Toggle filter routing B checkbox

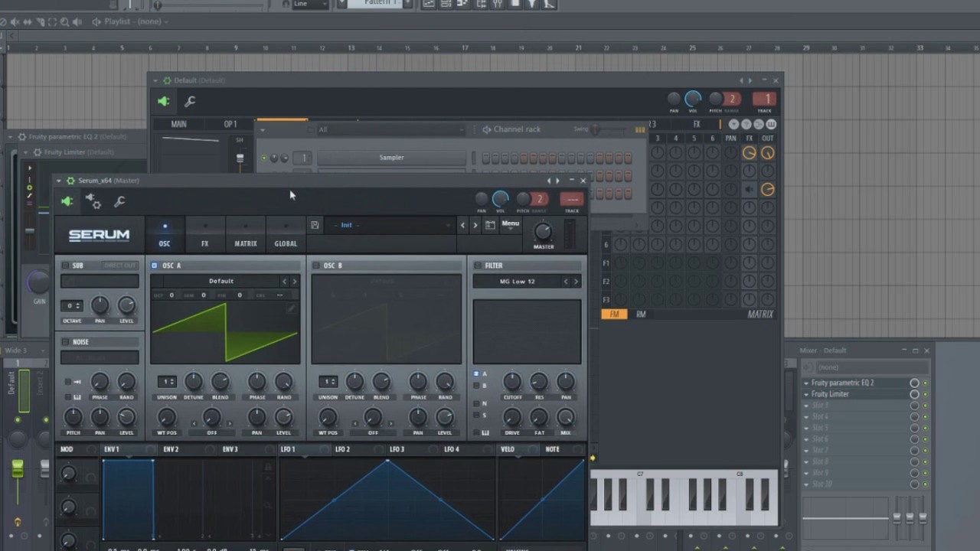[x=476, y=386]
